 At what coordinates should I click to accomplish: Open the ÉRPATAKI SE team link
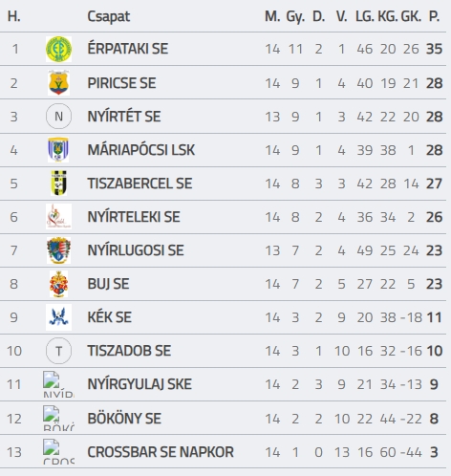pos(128,49)
